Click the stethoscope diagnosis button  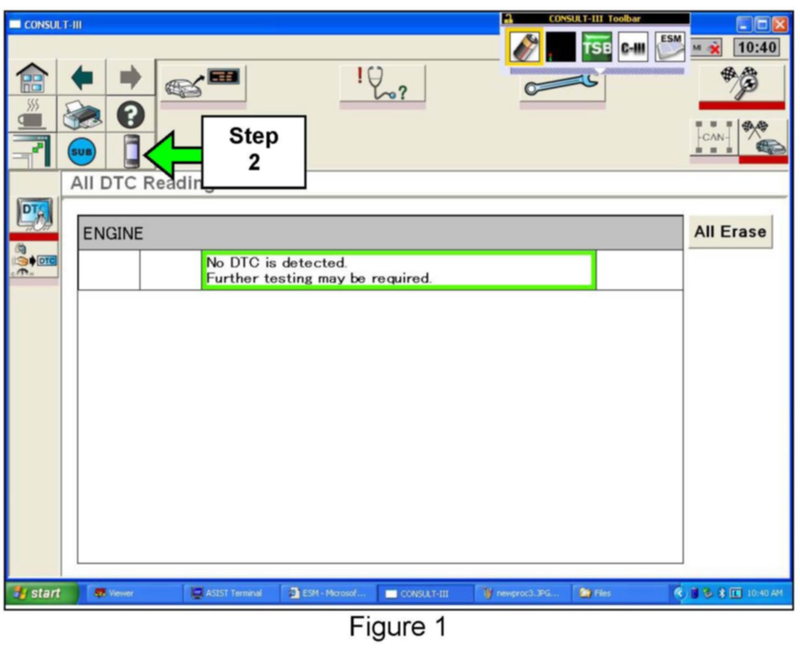pos(382,83)
